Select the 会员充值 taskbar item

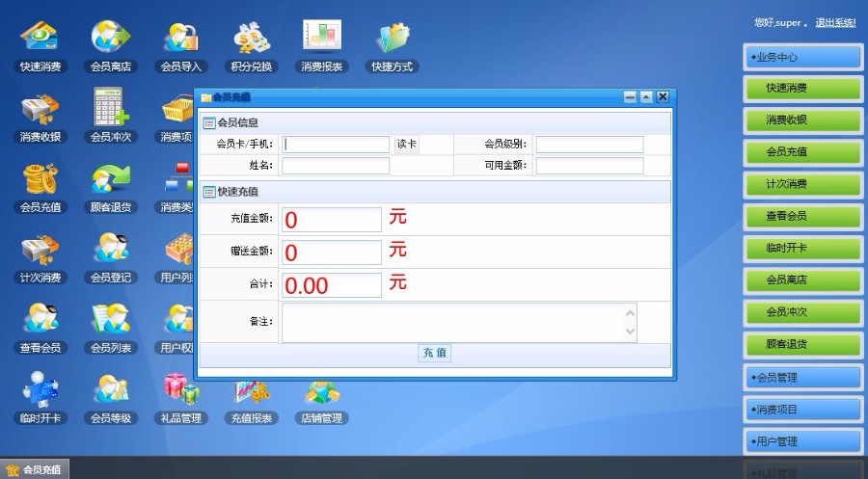coord(35,469)
